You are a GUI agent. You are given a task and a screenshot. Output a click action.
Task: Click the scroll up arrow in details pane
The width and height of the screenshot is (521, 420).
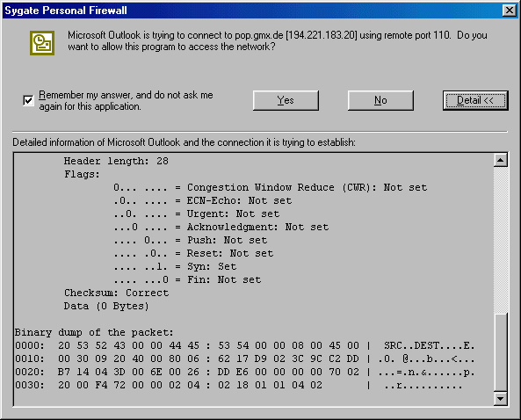[x=501, y=161]
